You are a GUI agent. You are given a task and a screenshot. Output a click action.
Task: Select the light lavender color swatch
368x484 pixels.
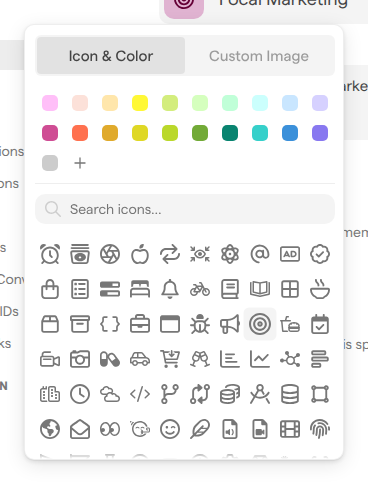click(x=320, y=103)
